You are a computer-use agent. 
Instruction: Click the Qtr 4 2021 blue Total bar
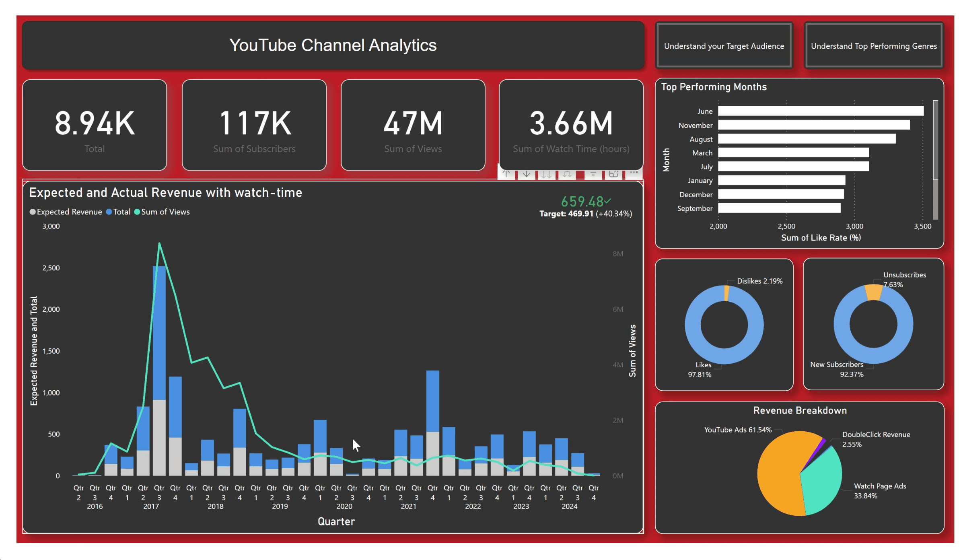pyautogui.click(x=433, y=401)
